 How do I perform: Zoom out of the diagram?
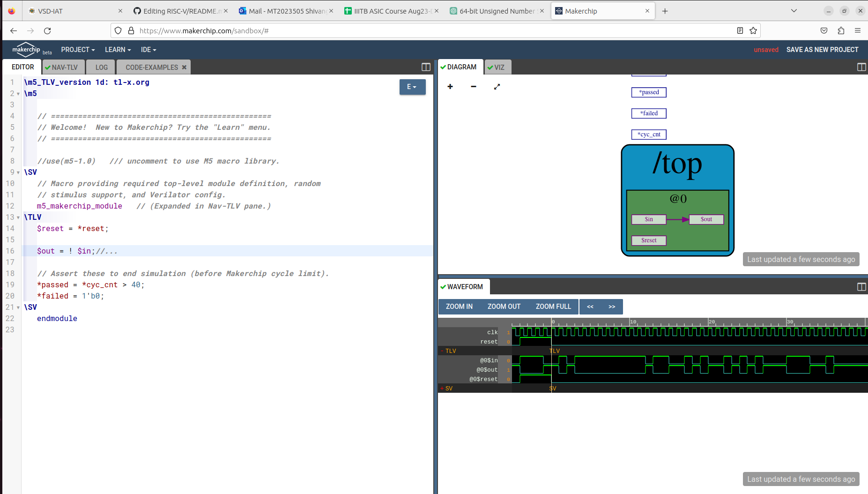click(473, 87)
